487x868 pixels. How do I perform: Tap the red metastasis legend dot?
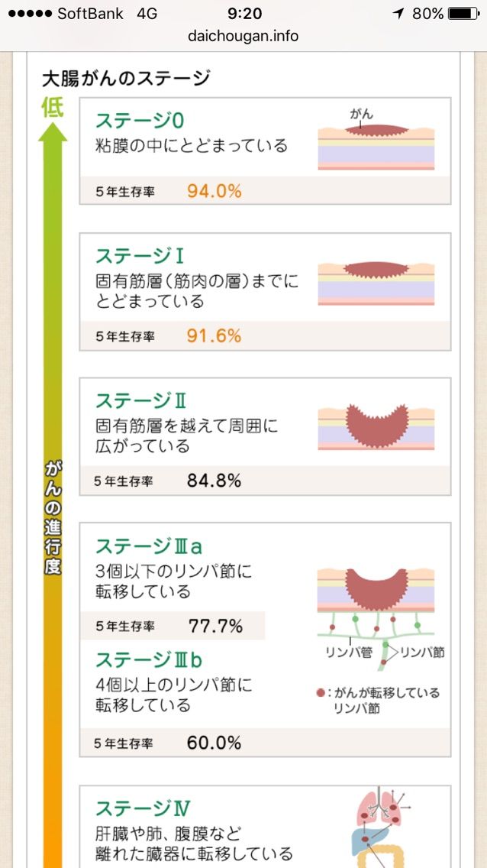(x=321, y=692)
